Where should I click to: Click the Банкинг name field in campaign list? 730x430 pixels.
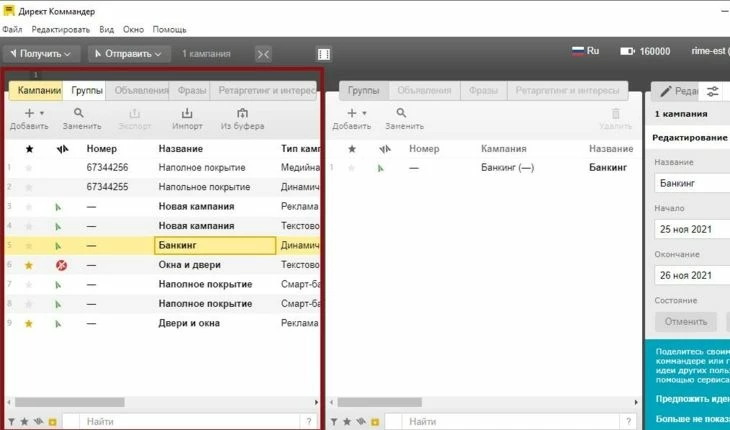215,245
